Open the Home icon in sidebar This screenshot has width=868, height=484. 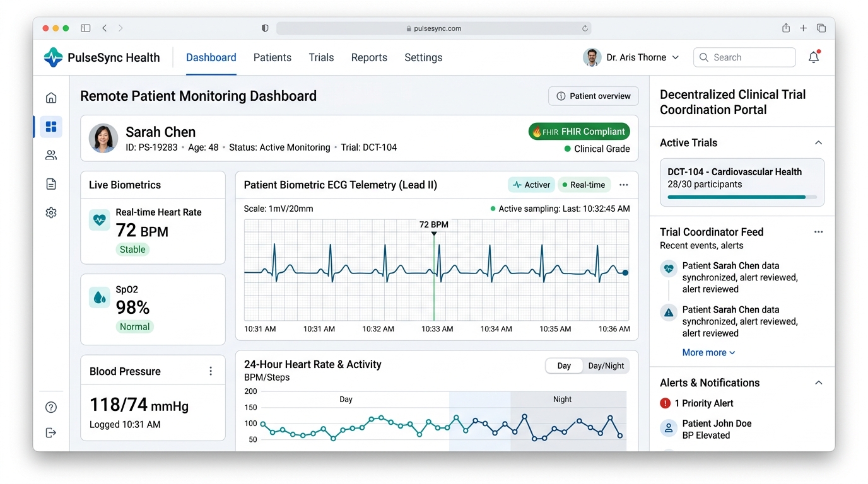[51, 98]
